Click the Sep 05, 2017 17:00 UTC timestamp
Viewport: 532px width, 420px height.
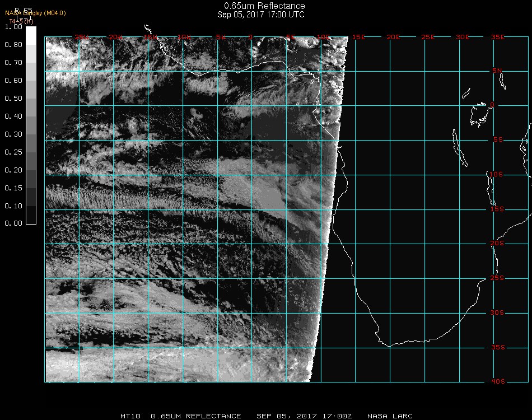point(261,15)
